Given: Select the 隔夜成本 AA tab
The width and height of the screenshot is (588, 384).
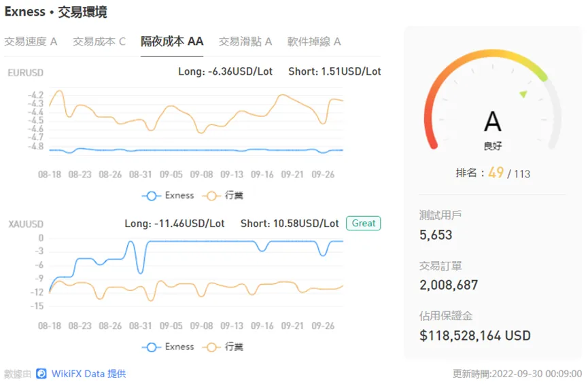Looking at the screenshot, I should point(172,41).
